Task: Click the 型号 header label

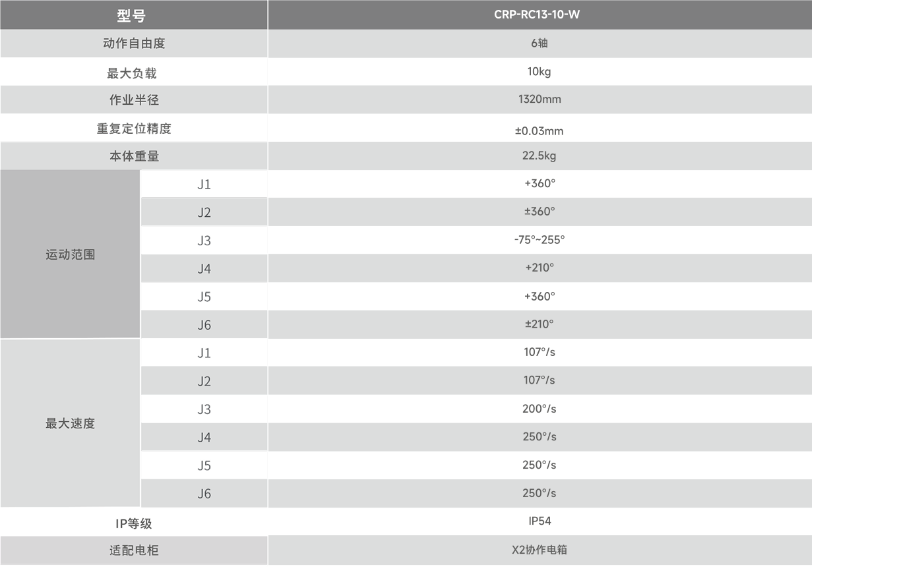Action: (131, 16)
